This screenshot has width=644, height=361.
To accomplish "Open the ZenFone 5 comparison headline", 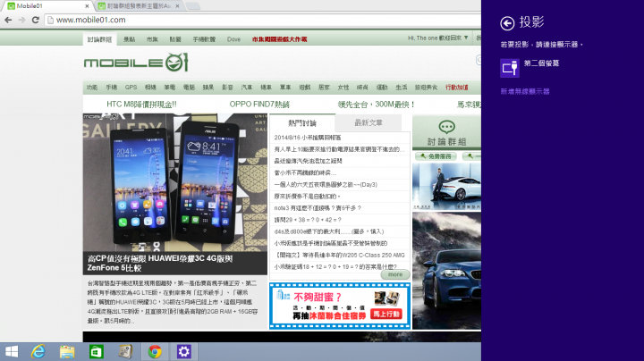I will click(x=160, y=263).
